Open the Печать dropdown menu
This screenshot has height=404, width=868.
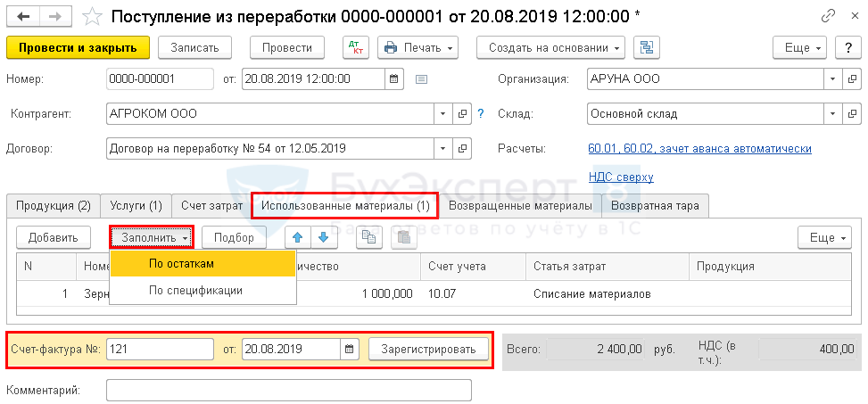point(417,47)
